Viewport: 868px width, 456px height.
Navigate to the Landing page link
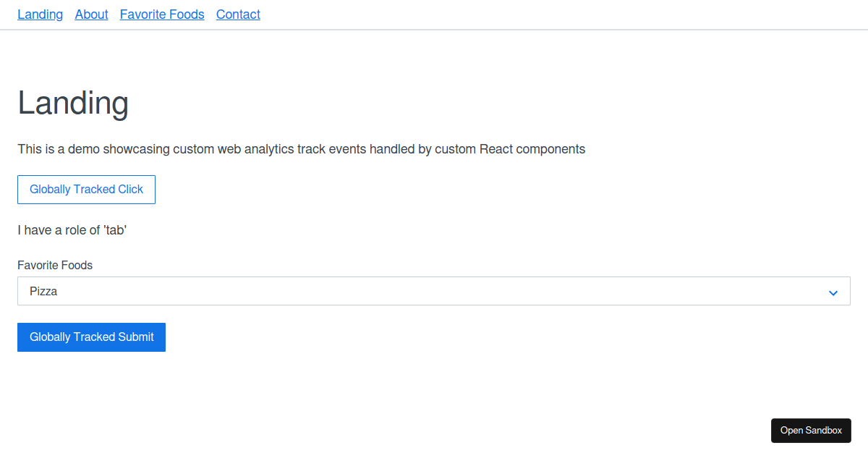pyautogui.click(x=40, y=14)
